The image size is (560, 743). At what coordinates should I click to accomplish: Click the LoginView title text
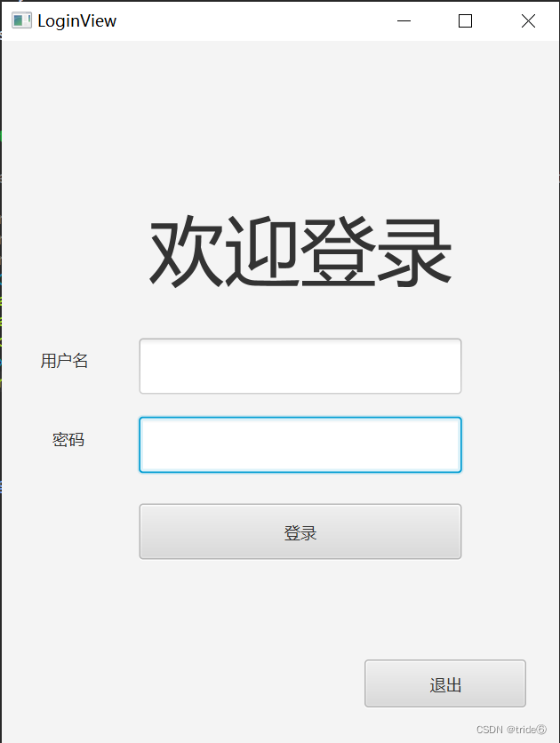point(76,20)
